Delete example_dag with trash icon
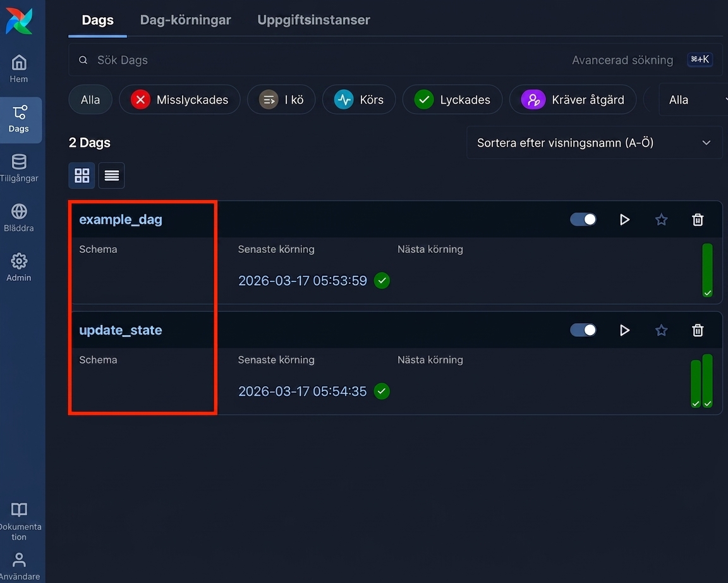Viewport: 728px width, 583px height. tap(698, 219)
